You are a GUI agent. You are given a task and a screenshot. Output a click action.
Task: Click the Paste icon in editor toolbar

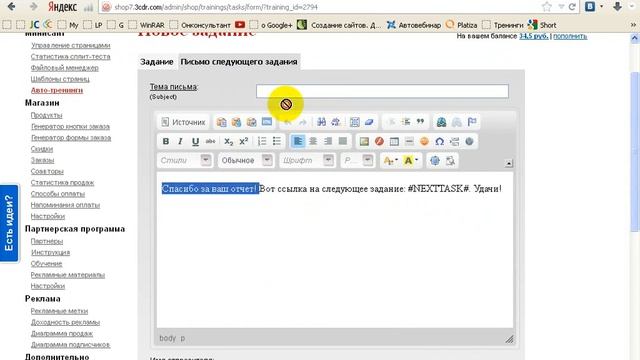point(221,122)
